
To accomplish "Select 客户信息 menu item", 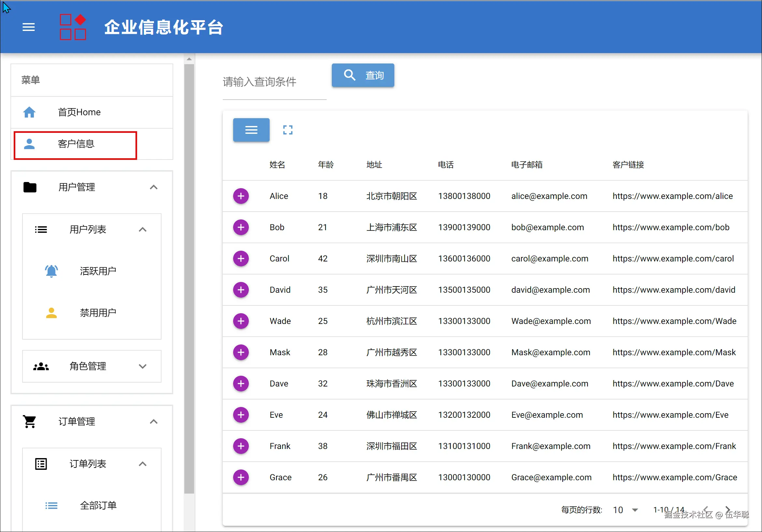I will pyautogui.click(x=76, y=144).
